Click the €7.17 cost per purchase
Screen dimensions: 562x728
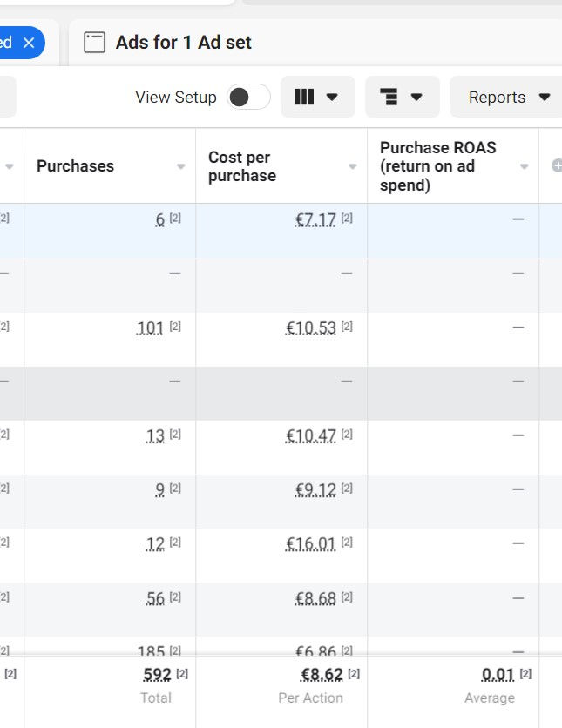pyautogui.click(x=315, y=220)
